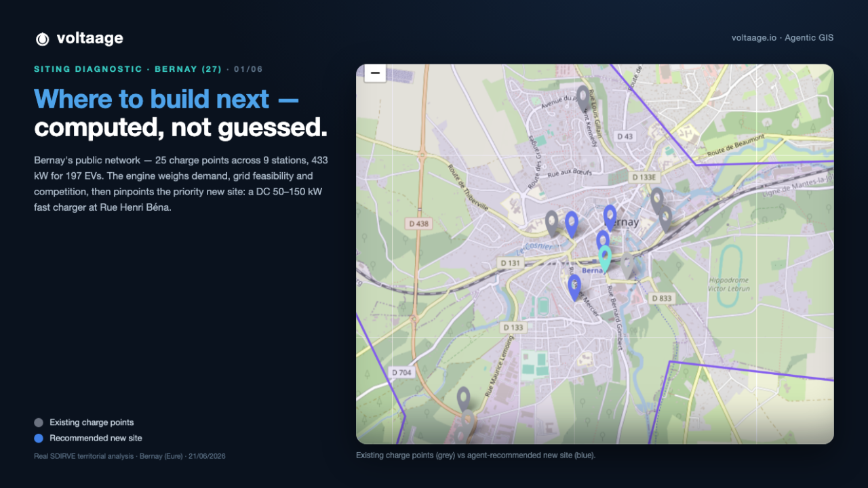Click the 'SITING DIAGNOSTIC · BERNAY (27)' heading

click(x=127, y=69)
